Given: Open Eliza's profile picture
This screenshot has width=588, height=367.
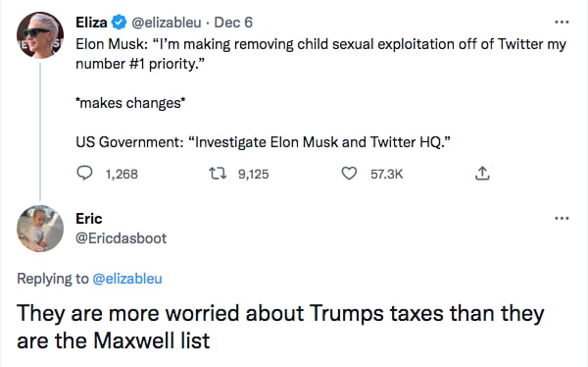Looking at the screenshot, I should 40,35.
